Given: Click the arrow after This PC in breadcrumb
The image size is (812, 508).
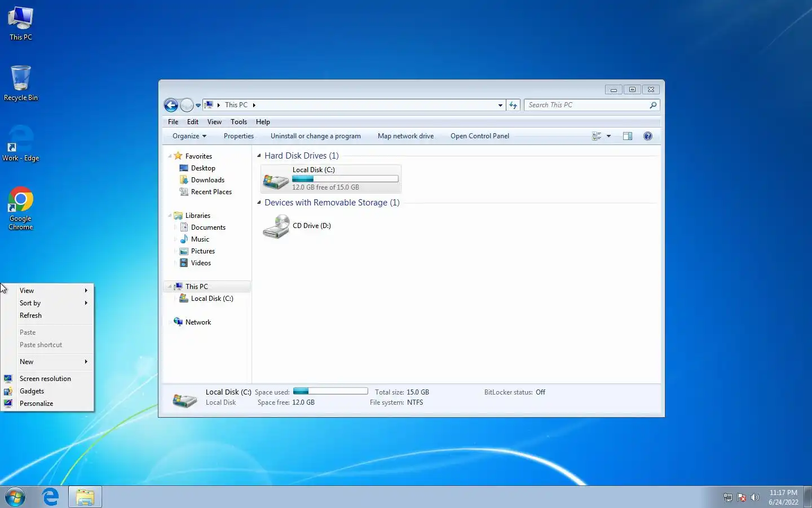Looking at the screenshot, I should (254, 105).
